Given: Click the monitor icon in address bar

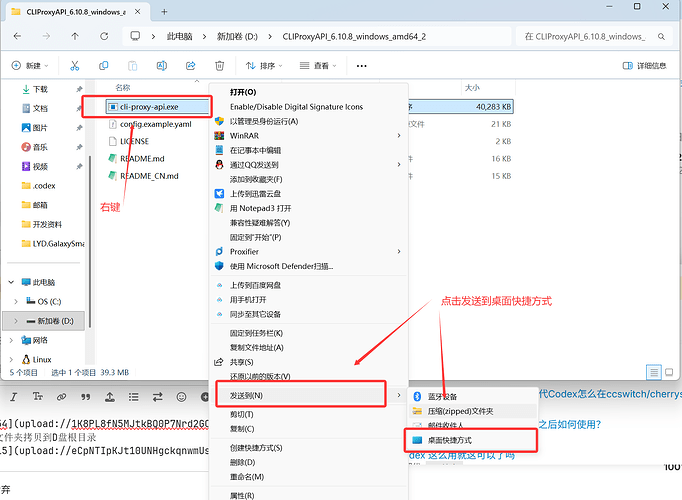Looking at the screenshot, I should (x=135, y=36).
